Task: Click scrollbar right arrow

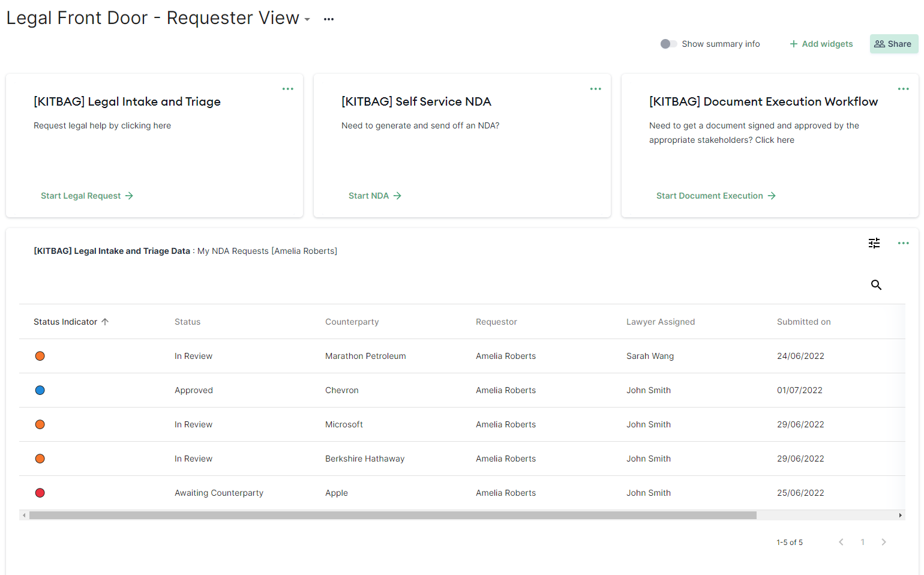Action: click(900, 515)
